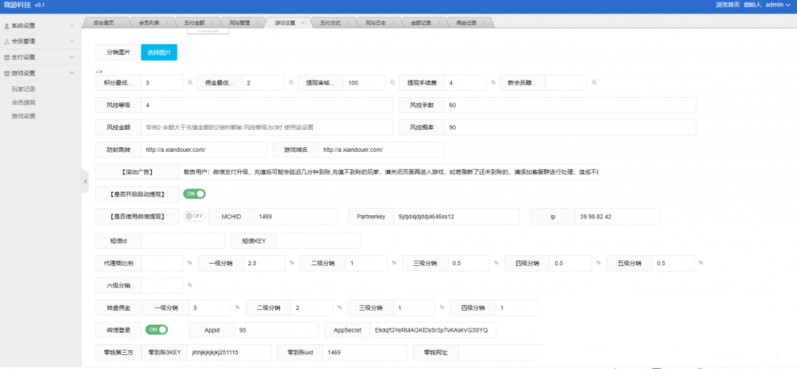Focus the 积分最低 field with value 3
This screenshot has height=369, width=797.
pos(162,82)
